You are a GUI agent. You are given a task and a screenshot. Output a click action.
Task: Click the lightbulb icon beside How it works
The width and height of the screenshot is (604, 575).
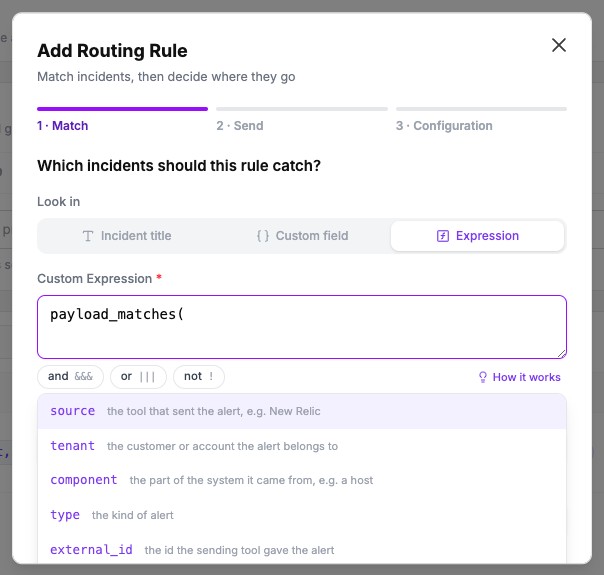[482, 377]
